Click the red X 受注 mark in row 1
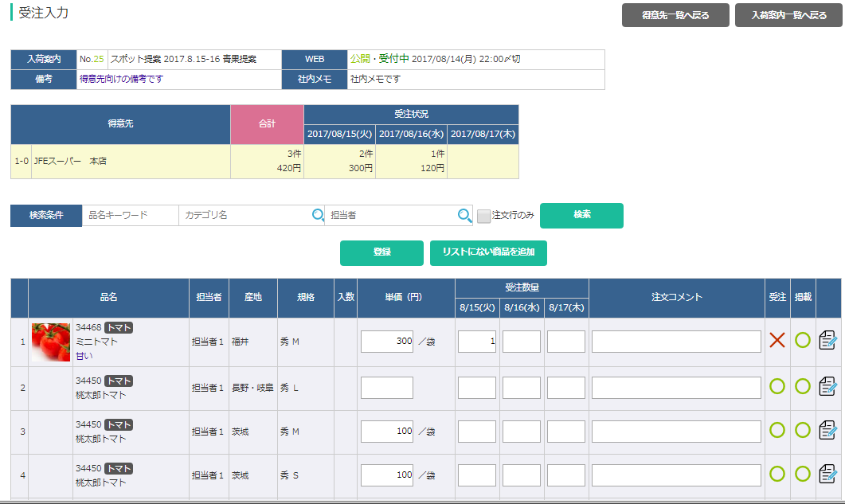The width and height of the screenshot is (845, 504). click(777, 340)
